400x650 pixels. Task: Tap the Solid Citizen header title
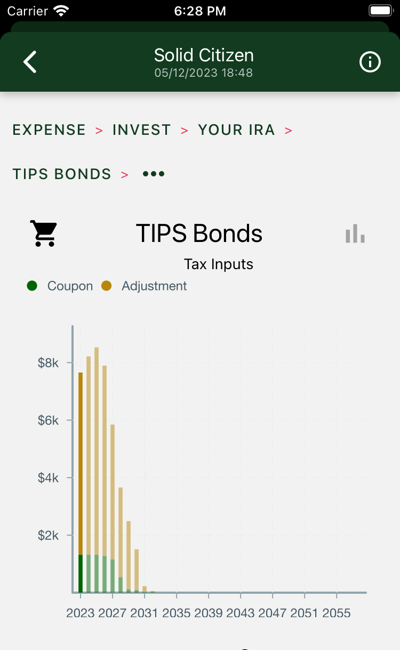204,55
